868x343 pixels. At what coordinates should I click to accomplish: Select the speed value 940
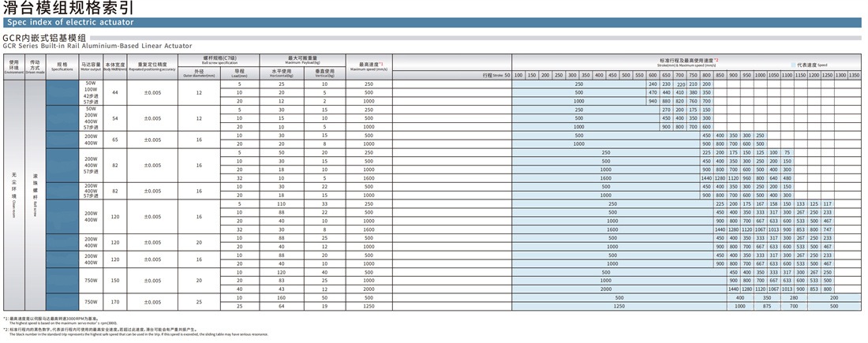click(653, 101)
